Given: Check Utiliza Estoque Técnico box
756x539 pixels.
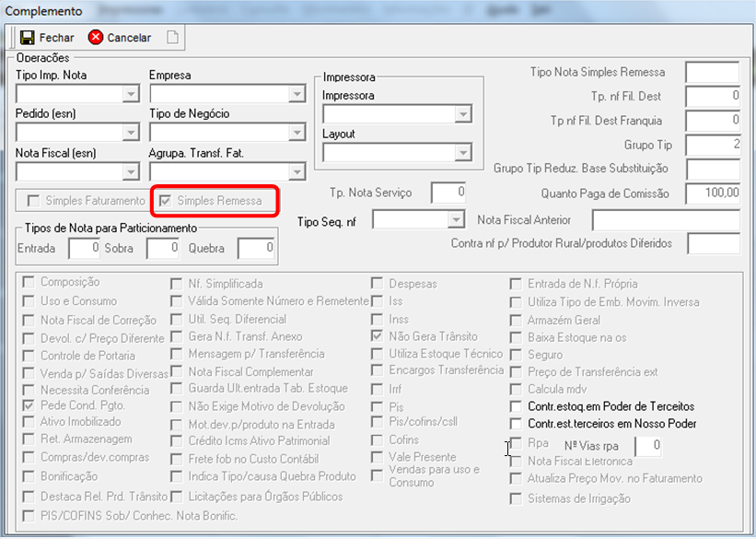Looking at the screenshot, I should coord(377,354).
